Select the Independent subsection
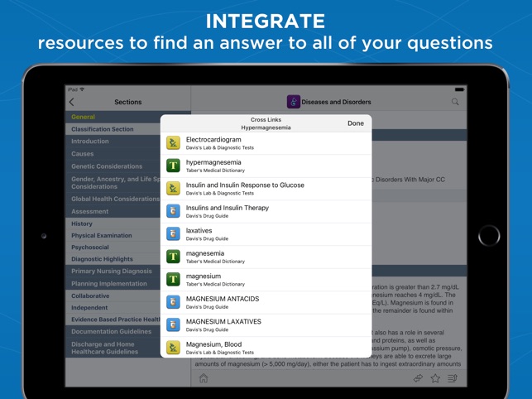The height and width of the screenshot is (399, 532). tap(113, 308)
